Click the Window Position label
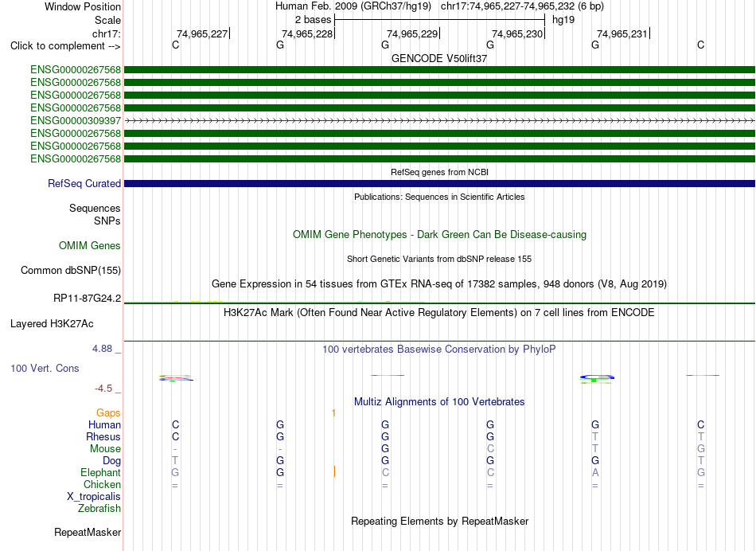This screenshot has height=551, width=756. [83, 6]
